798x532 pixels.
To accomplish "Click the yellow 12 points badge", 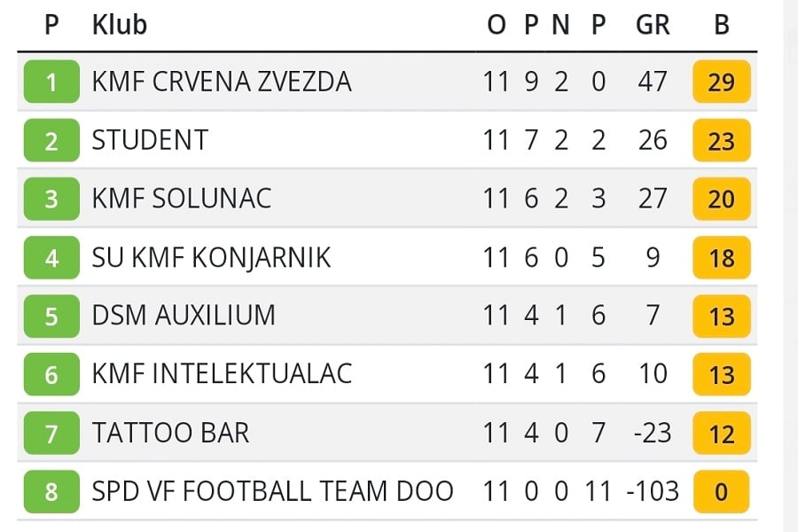I will [722, 434].
